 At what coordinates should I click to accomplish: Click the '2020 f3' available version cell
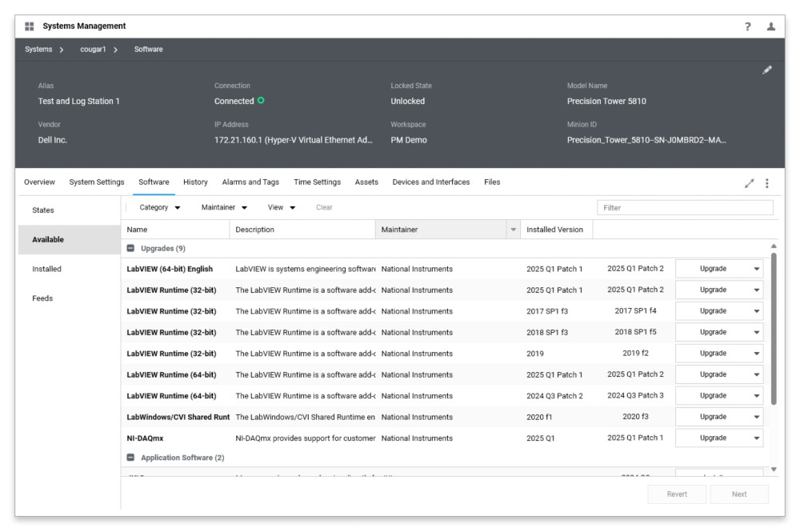(635, 417)
